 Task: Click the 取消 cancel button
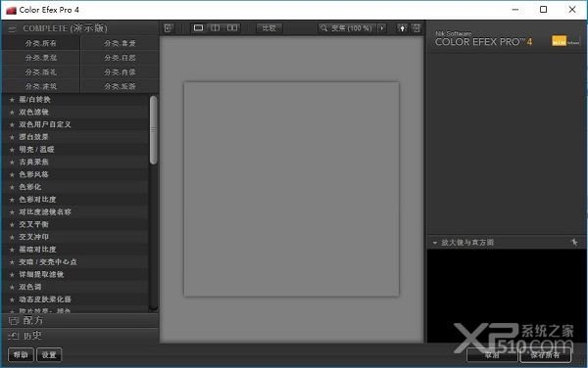click(492, 354)
